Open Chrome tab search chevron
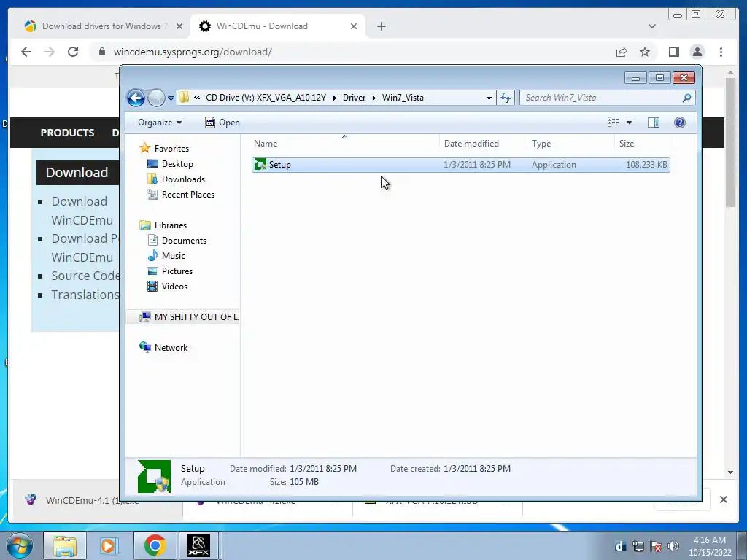Screen dimensions: 747x560 click(x=651, y=26)
